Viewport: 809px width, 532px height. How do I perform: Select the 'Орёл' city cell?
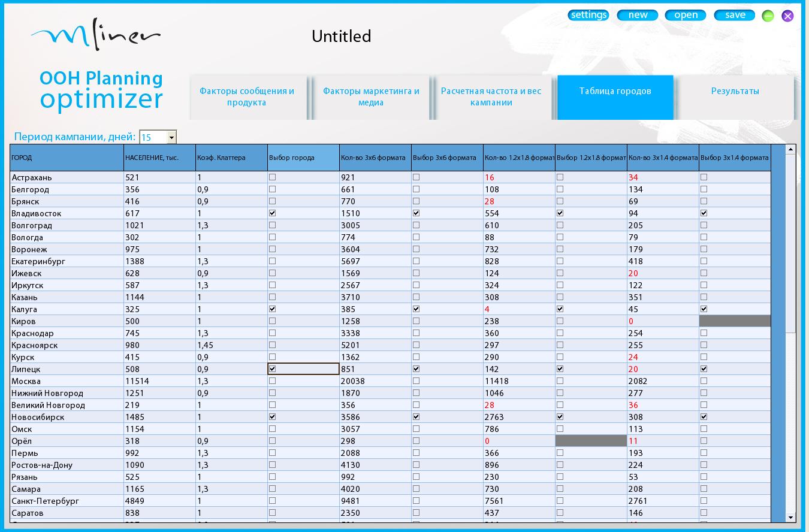[x=67, y=441]
